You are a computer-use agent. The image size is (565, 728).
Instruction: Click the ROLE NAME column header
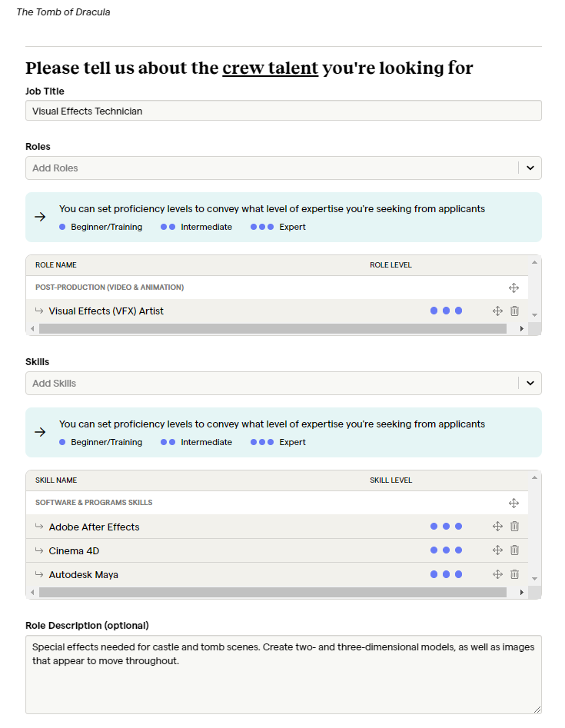[55, 265]
